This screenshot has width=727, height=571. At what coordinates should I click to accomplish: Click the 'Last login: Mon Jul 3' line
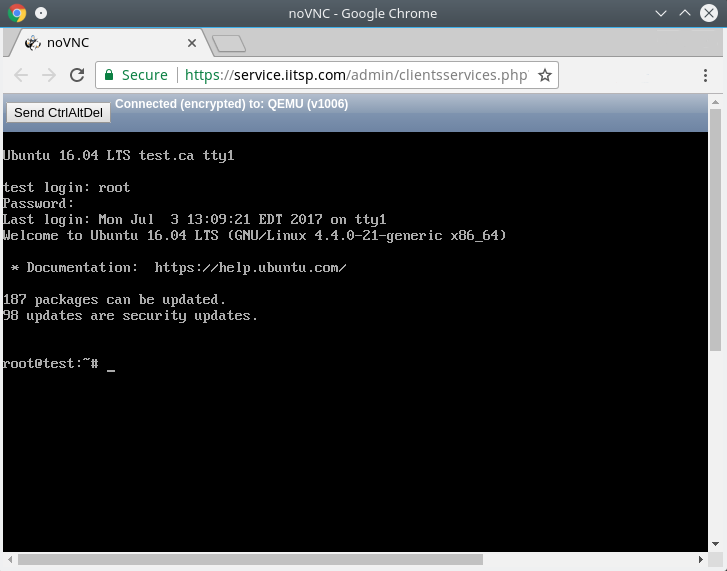tap(194, 219)
